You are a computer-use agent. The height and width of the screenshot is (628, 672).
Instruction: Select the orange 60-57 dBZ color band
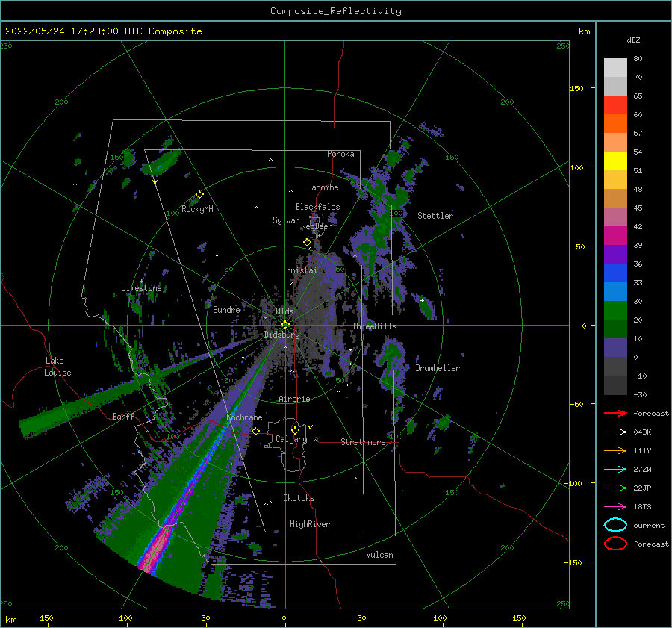pyautogui.click(x=615, y=124)
